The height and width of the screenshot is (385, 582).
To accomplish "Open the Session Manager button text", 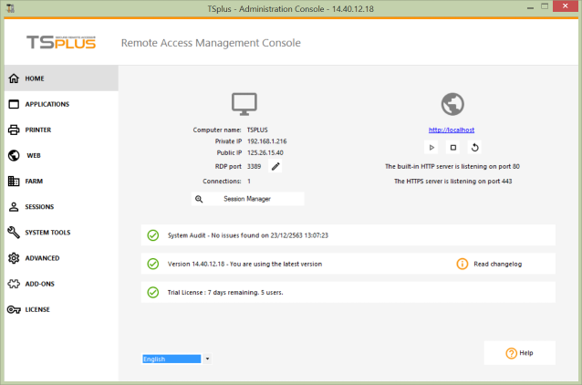I will pos(247,199).
